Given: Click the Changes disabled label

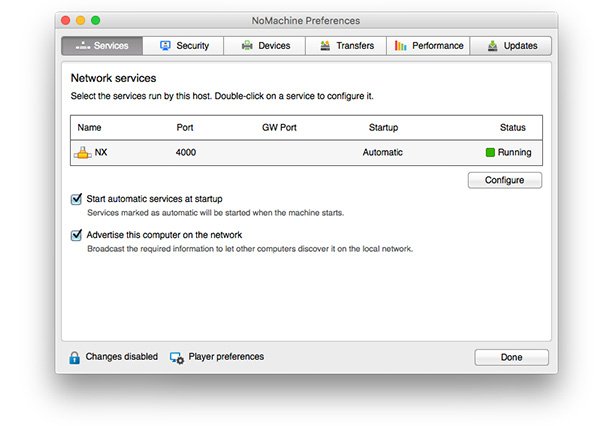Looking at the screenshot, I should pyautogui.click(x=122, y=356).
